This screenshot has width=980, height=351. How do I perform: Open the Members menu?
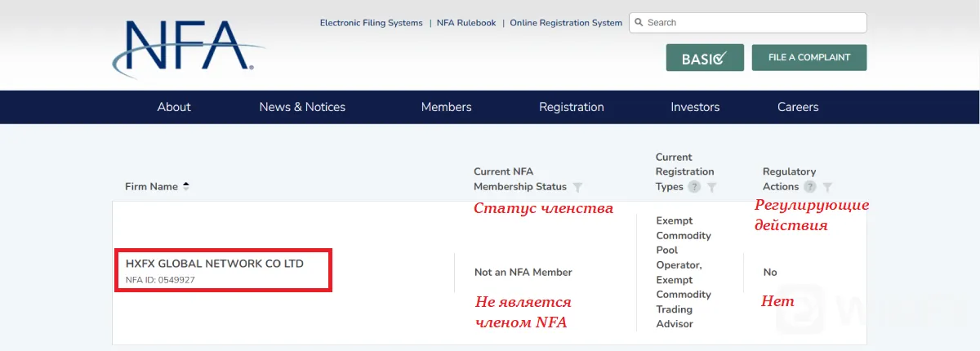click(x=447, y=107)
